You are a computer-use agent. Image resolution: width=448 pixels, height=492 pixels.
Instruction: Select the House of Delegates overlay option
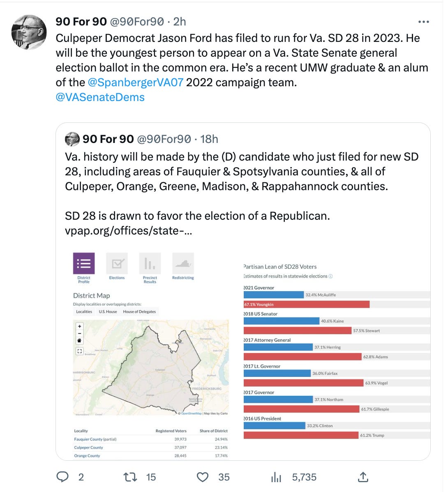[139, 312]
